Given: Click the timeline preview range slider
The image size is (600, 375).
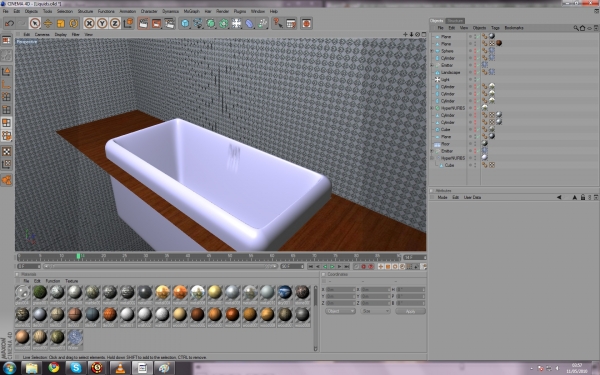Looking at the screenshot, I should click(160, 266).
